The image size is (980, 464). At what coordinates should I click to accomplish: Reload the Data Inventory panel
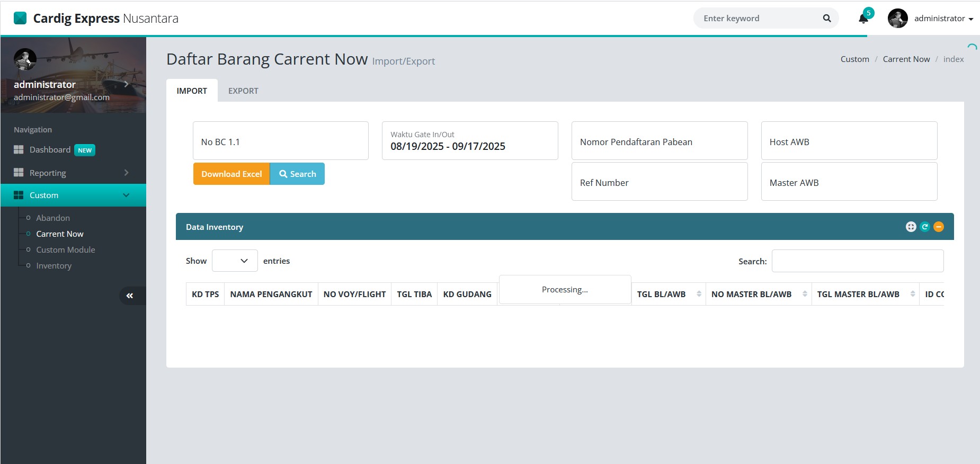pyautogui.click(x=925, y=227)
